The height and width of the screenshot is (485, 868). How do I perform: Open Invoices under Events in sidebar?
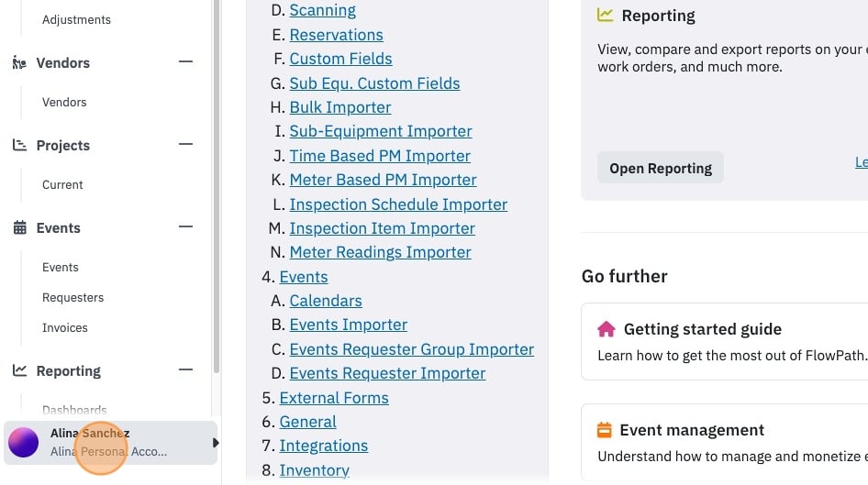coord(65,328)
